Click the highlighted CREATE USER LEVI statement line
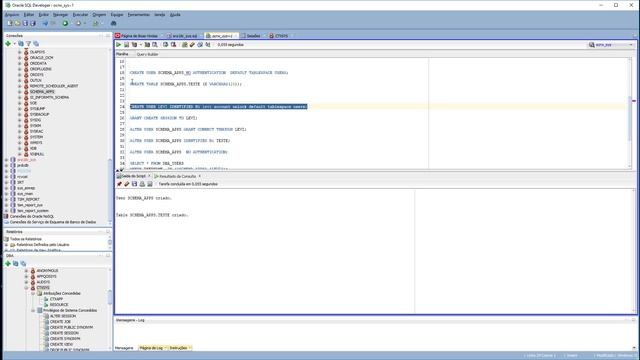 (x=218, y=107)
